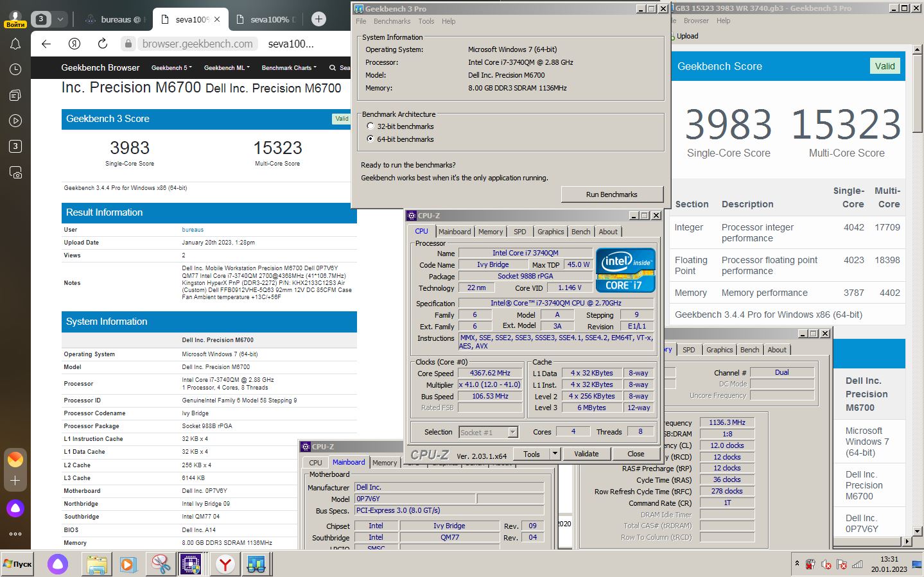This screenshot has height=577, width=924.
Task: Click the browser.geekbench.com address field
Action: pos(198,44)
